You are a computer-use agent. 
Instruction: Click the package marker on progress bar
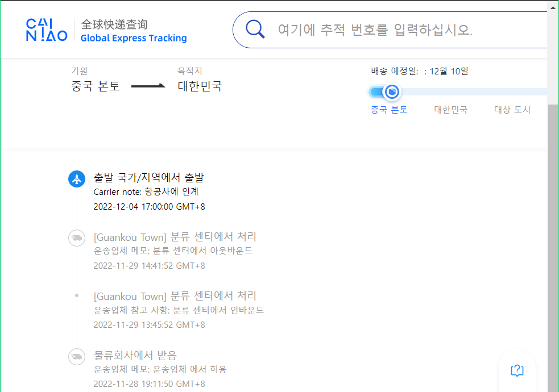[392, 92]
